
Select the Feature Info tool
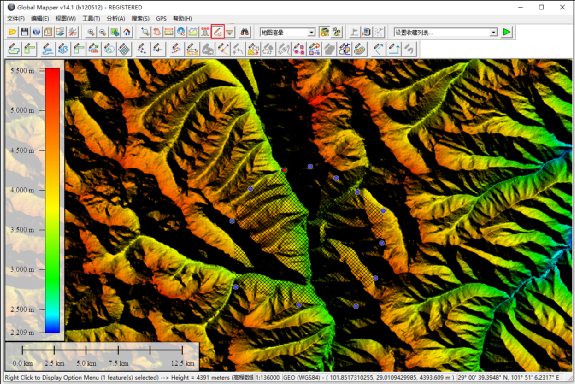(x=181, y=32)
